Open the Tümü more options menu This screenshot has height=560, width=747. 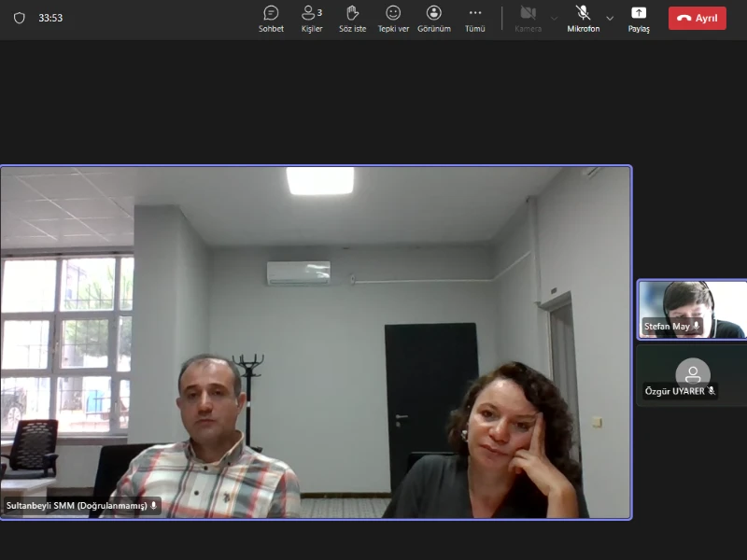(474, 18)
